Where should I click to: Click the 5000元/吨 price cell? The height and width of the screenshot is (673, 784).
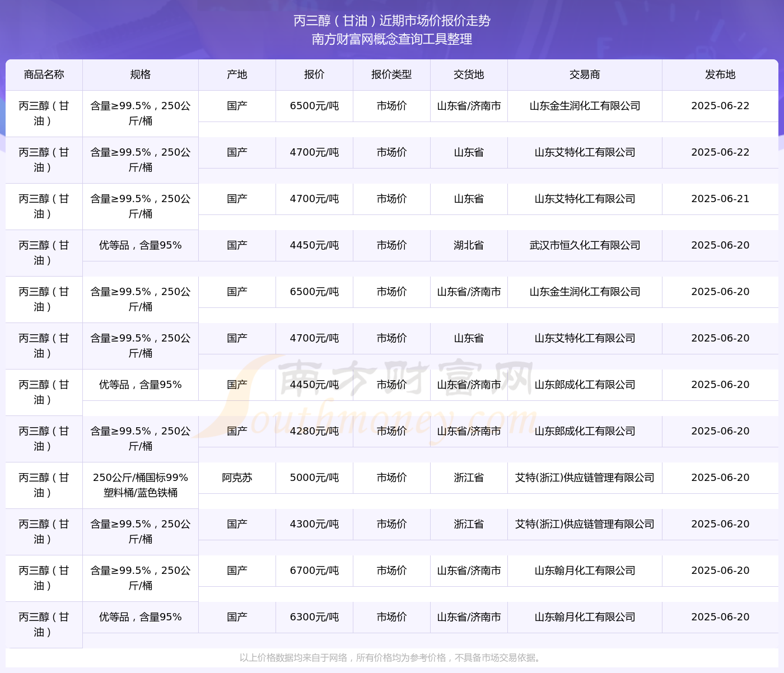tap(314, 478)
